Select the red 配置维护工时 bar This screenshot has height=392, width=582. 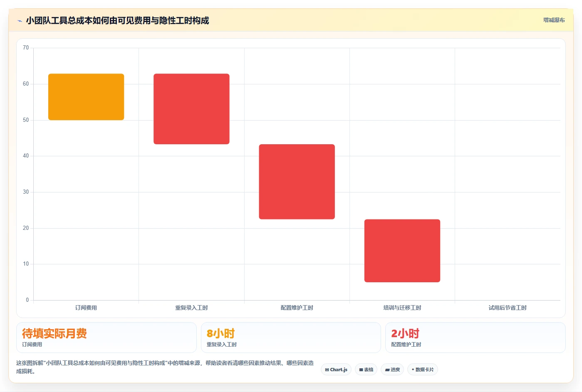[x=297, y=182]
